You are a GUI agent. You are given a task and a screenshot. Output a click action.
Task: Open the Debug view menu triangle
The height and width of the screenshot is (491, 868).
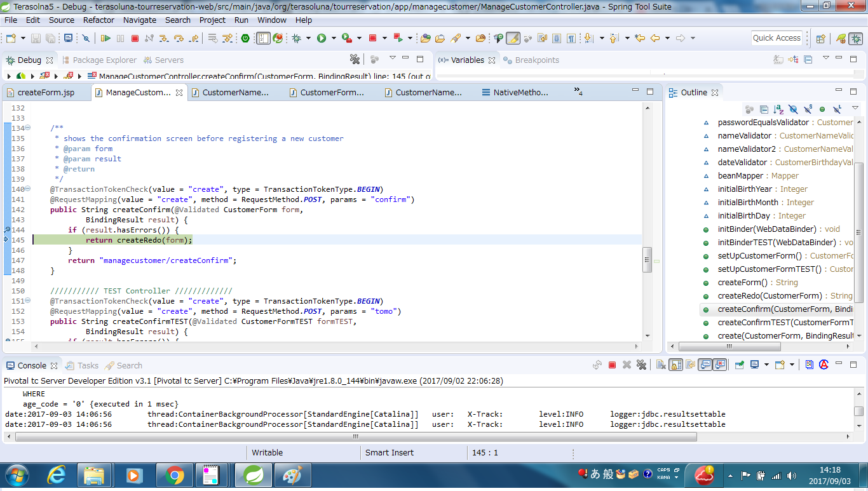[392, 58]
